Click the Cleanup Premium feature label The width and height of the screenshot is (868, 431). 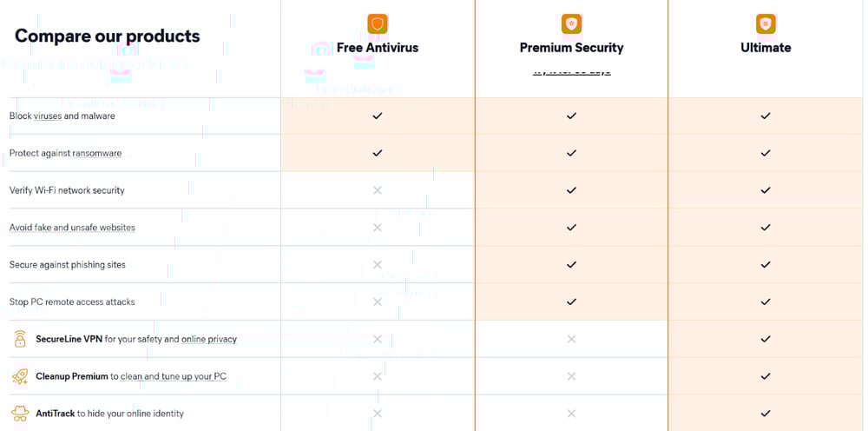coord(72,376)
